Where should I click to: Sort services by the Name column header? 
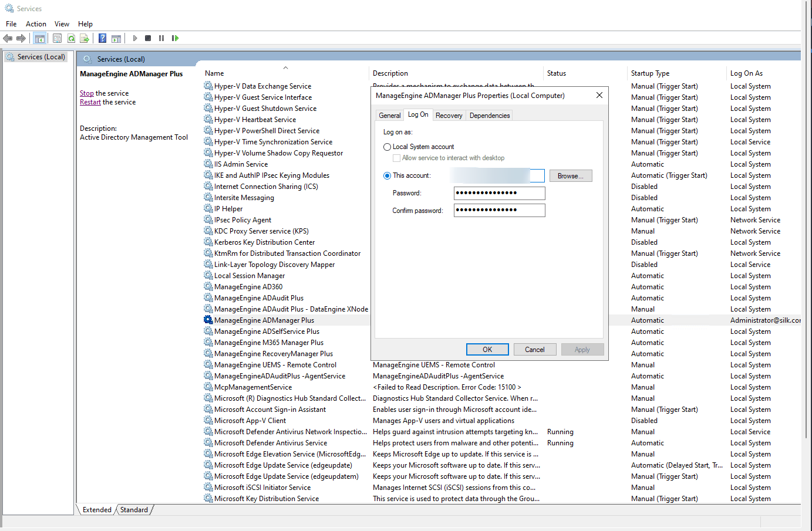(x=214, y=73)
